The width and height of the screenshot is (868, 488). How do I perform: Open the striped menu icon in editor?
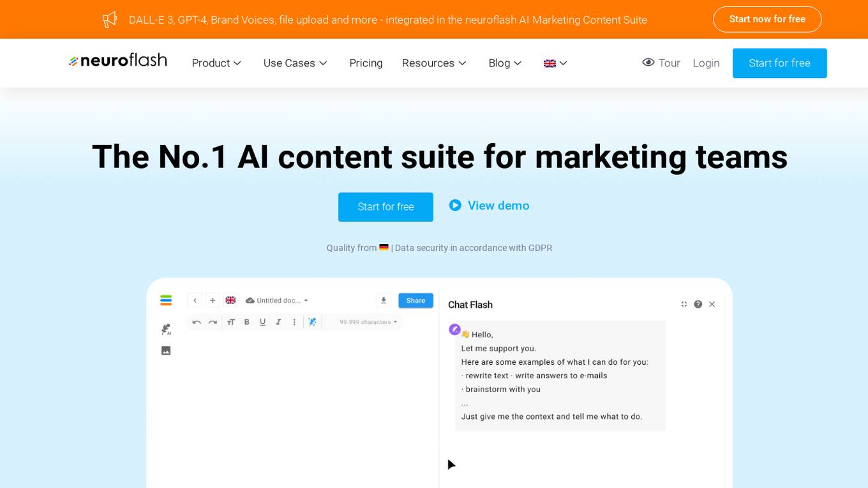166,300
